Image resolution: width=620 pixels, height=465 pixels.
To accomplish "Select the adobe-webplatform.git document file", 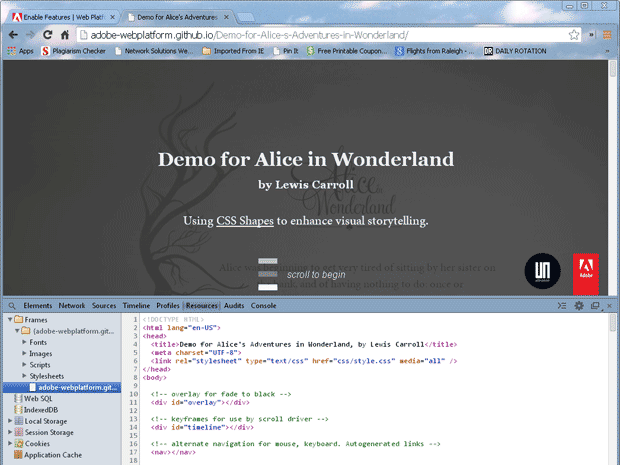I will click(x=62, y=388).
